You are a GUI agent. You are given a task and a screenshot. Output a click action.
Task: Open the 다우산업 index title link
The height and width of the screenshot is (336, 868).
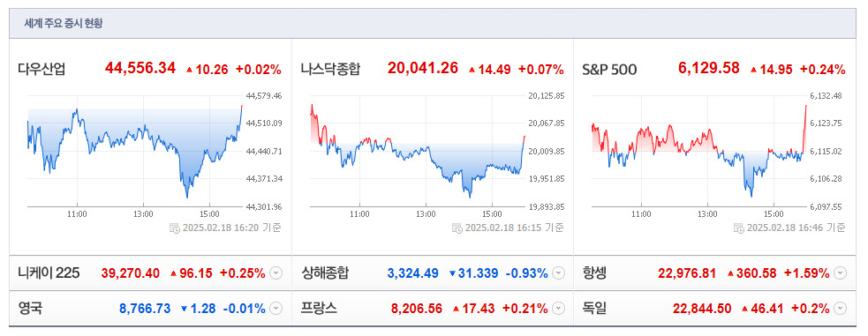click(x=42, y=70)
